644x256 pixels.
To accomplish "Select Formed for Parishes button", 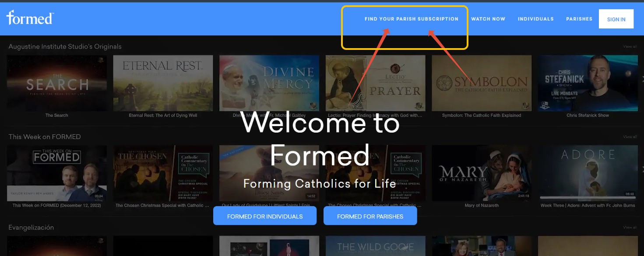I will [370, 216].
